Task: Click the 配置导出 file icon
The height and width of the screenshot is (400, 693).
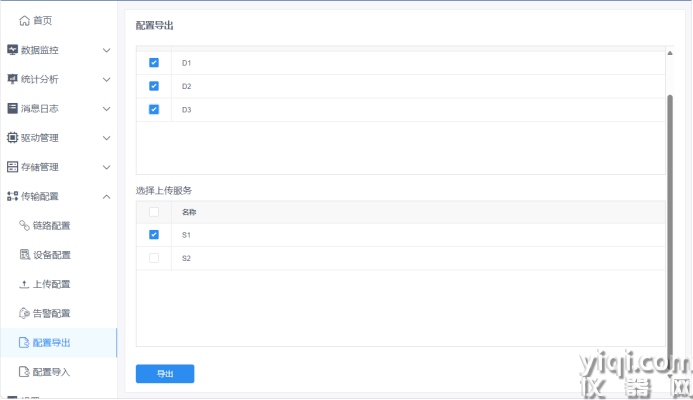Action: click(x=24, y=343)
